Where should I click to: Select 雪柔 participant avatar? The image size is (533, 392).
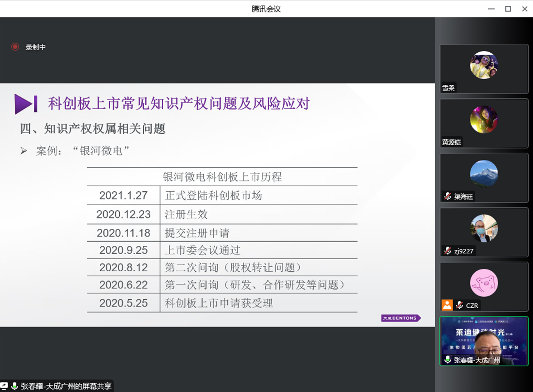click(x=484, y=65)
